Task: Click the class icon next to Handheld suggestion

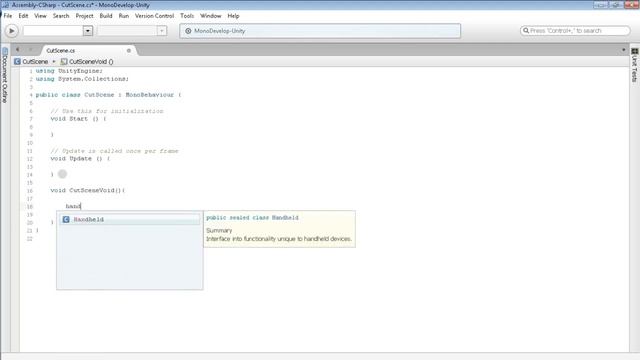Action: coord(66,220)
